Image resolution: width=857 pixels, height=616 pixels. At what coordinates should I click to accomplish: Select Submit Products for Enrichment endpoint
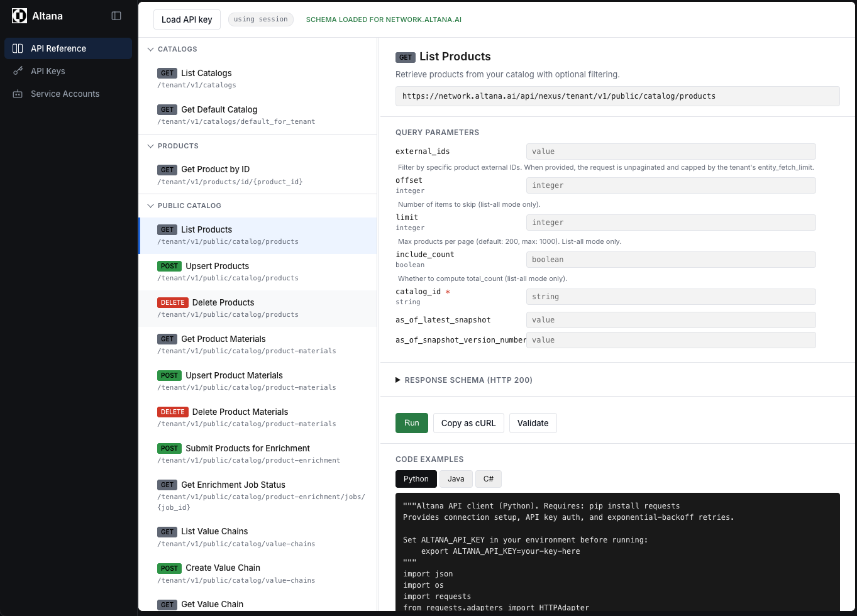(258, 454)
